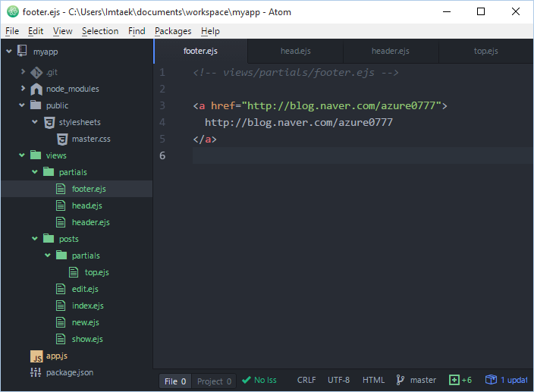This screenshot has height=392, width=534.
Task: Click the posts folder icon
Action: point(49,238)
